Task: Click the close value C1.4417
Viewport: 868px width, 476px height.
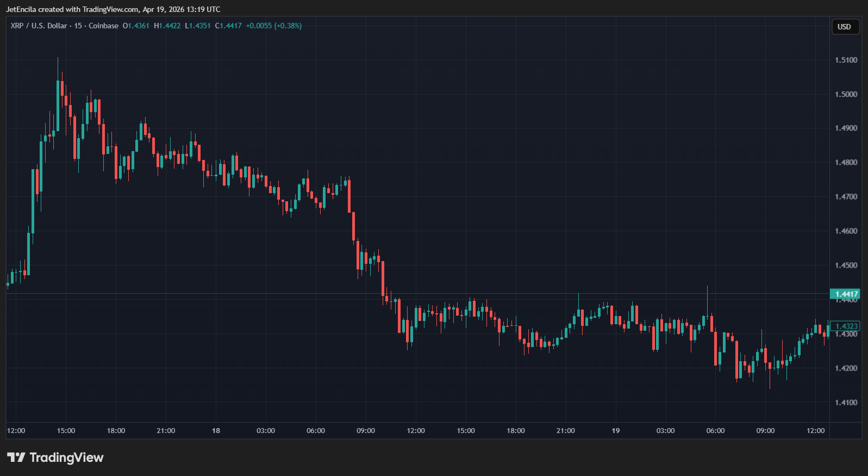Action: (228, 26)
